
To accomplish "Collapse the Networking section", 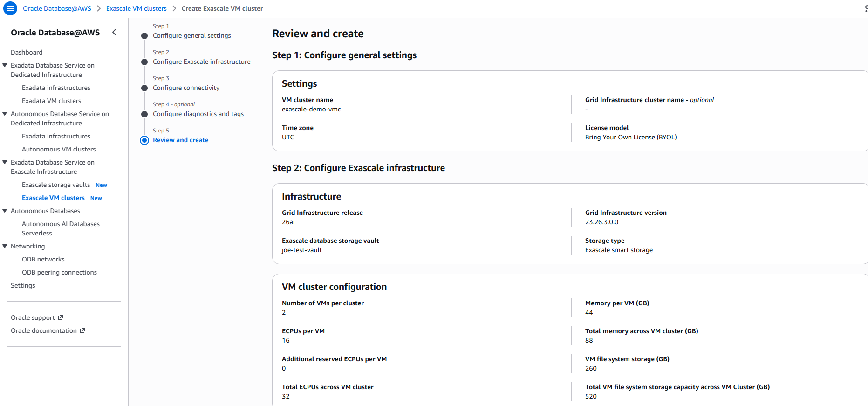I will [5, 246].
